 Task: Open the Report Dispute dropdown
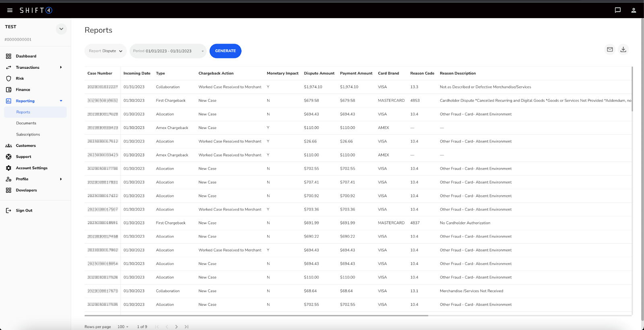[105, 51]
